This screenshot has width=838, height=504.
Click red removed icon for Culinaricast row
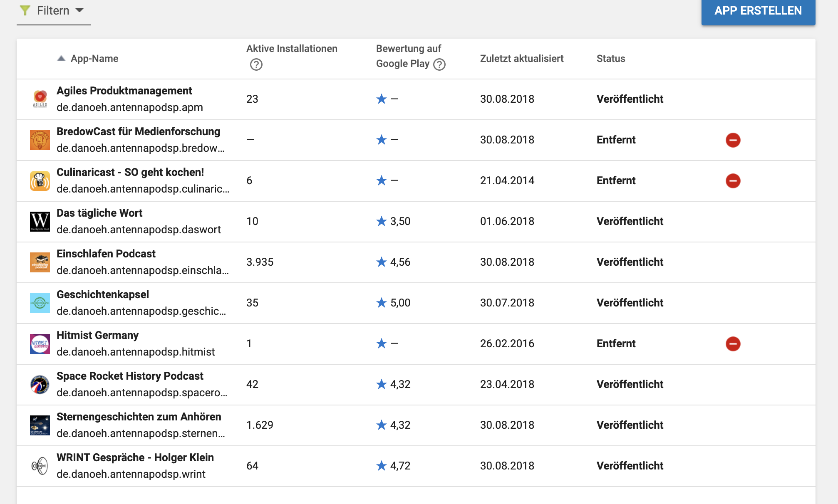(x=733, y=181)
